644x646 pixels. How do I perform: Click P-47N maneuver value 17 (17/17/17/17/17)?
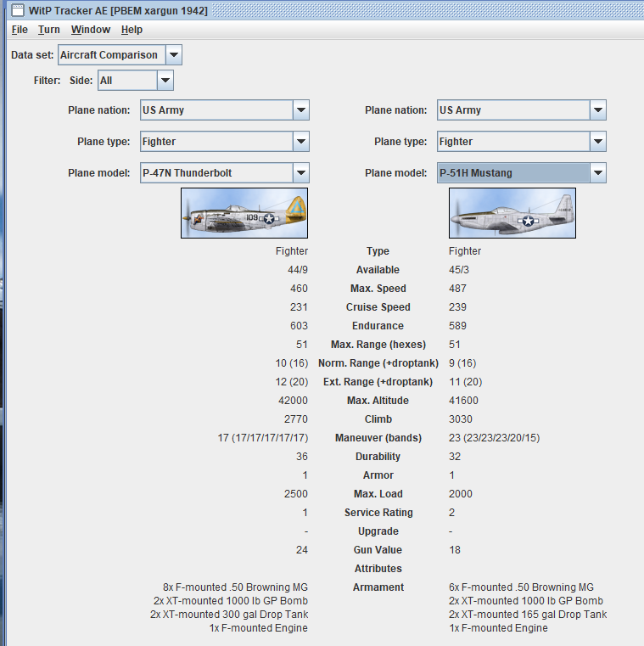point(263,437)
